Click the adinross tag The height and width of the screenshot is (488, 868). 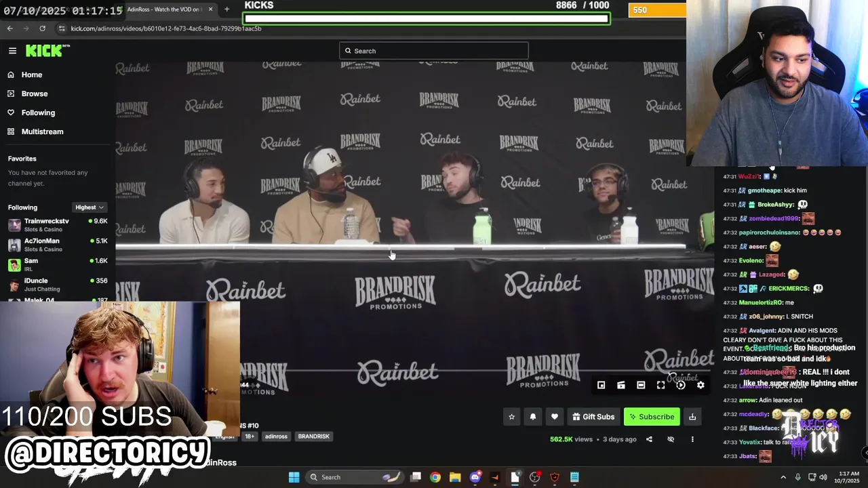click(276, 436)
